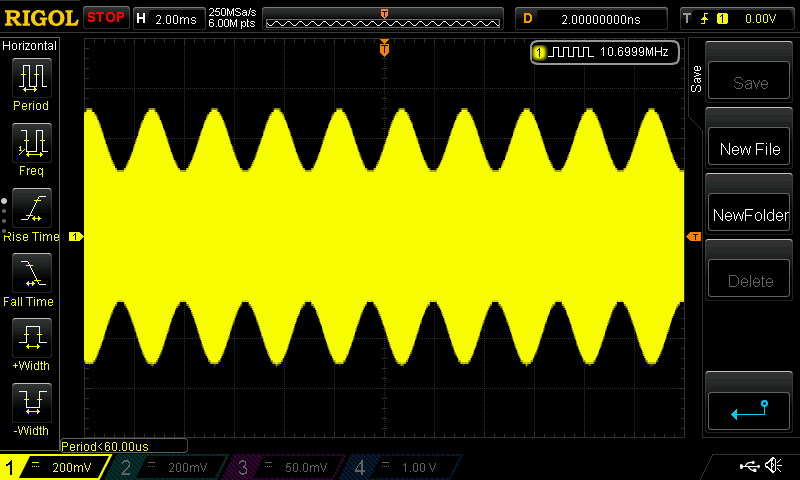Enable channel 3 at 50.0mV
This screenshot has width=800, height=480.
coord(286,467)
